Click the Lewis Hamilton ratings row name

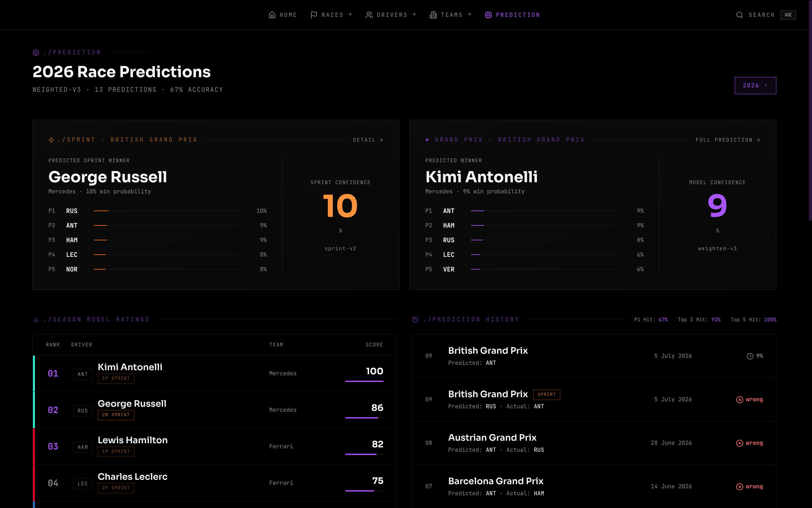pyautogui.click(x=133, y=440)
